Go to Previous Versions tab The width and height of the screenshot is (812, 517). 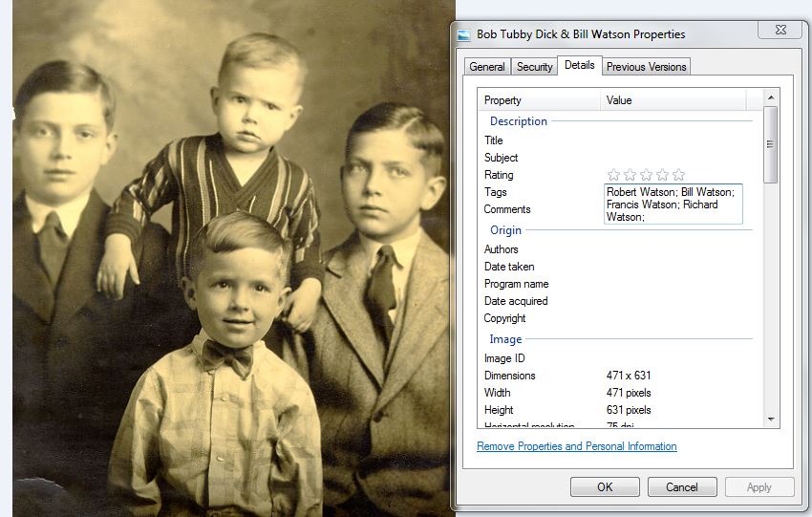[647, 67]
